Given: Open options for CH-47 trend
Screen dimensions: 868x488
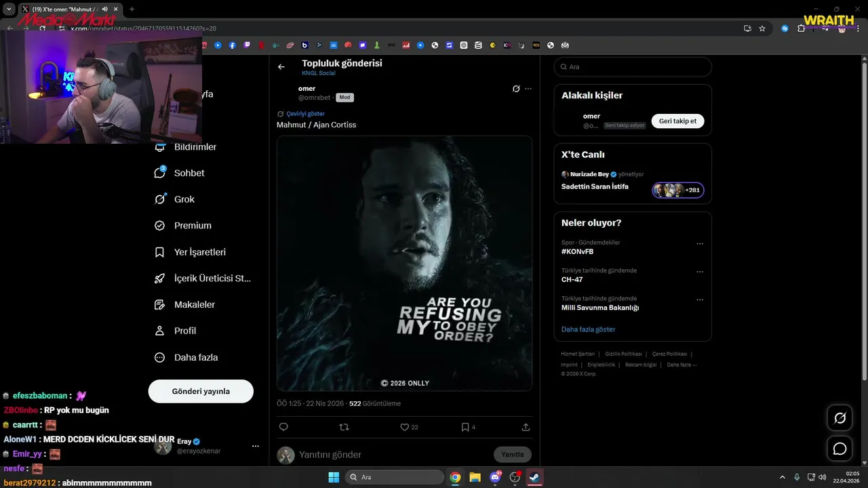Looking at the screenshot, I should [x=700, y=272].
